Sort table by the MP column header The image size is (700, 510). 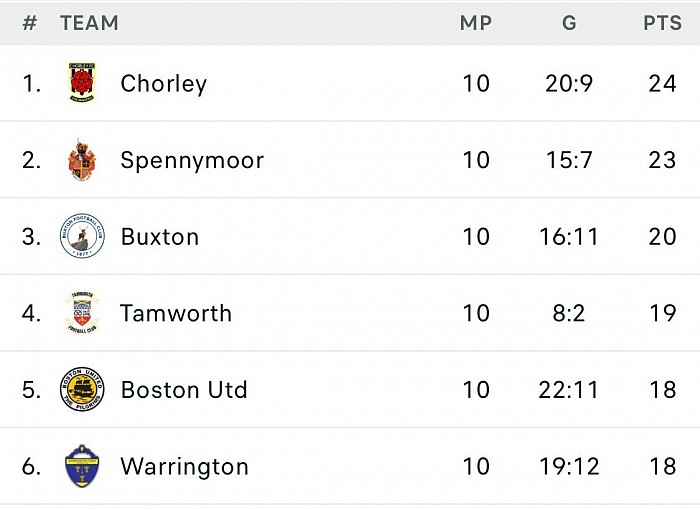[x=476, y=23]
